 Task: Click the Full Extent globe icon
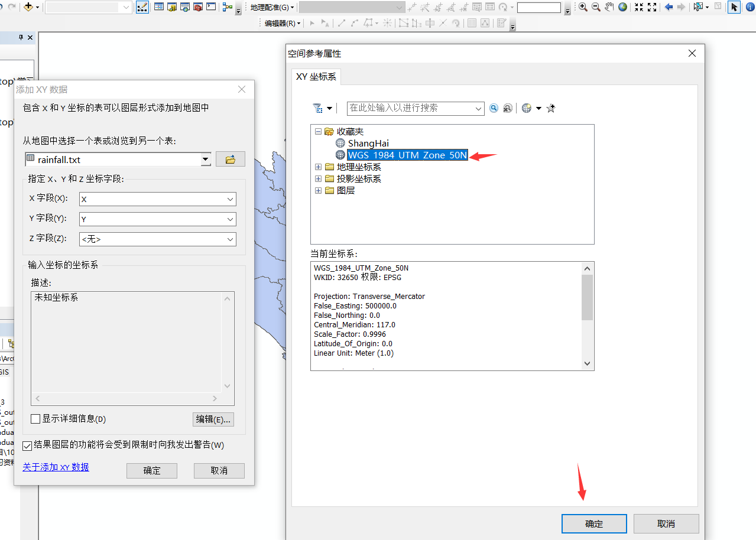[622, 7]
